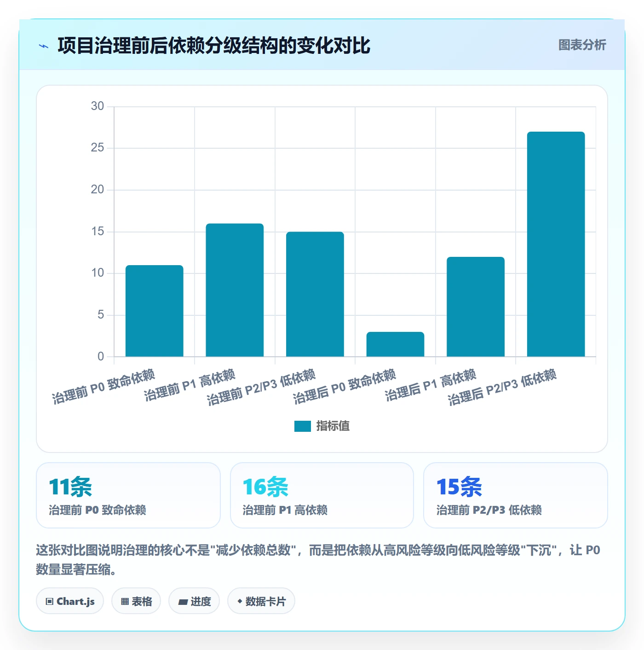Screen dimensions: 644x650
Task: Click the y-axis value 10
Action: [98, 273]
